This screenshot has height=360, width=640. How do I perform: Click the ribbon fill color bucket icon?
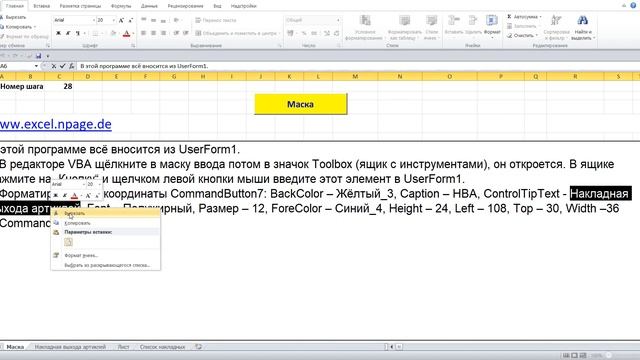(x=113, y=33)
